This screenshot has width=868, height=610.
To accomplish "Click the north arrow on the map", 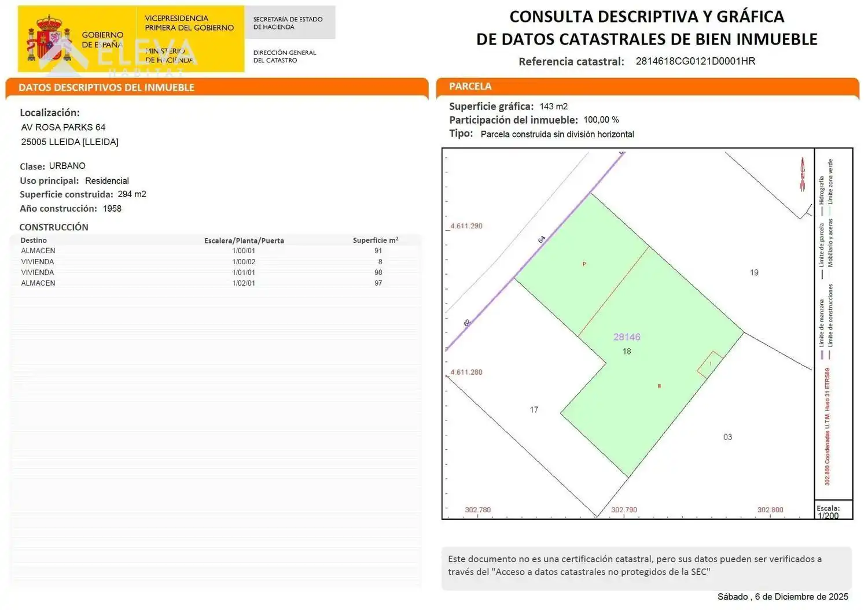I will click(x=803, y=174).
